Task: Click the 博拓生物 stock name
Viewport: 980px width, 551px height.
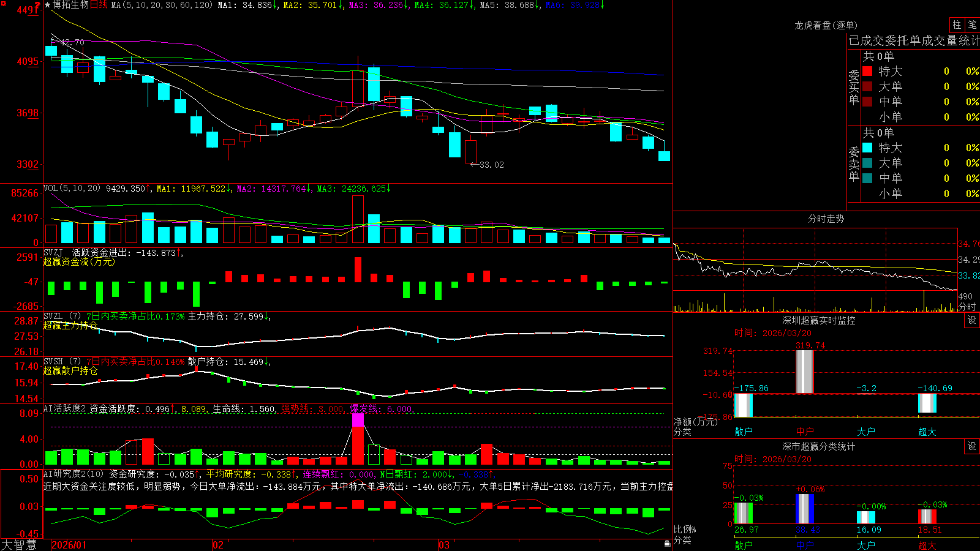Action: click(70, 5)
